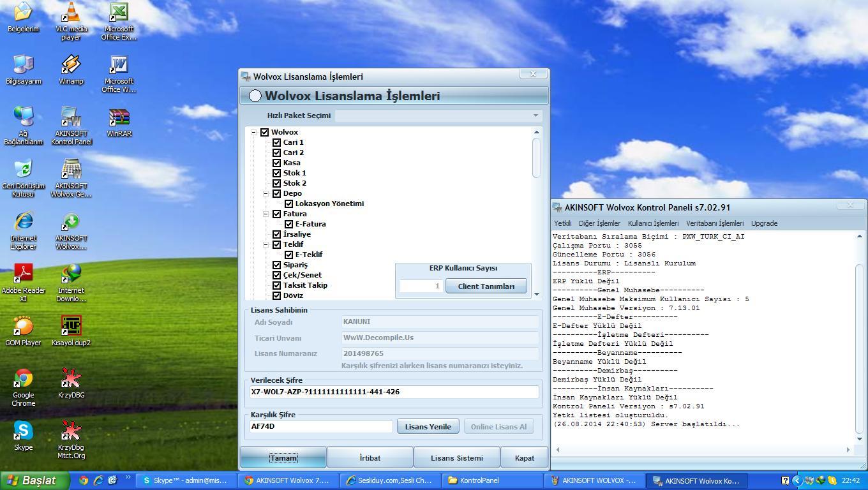868x490 pixels.
Task: Click the help icon in system tray
Action: [785, 480]
